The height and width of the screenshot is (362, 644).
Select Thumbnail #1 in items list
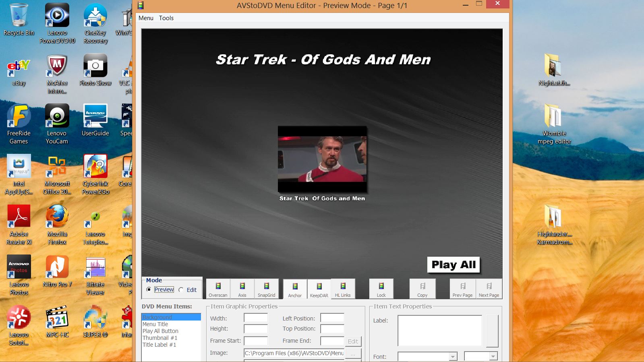(x=171, y=338)
